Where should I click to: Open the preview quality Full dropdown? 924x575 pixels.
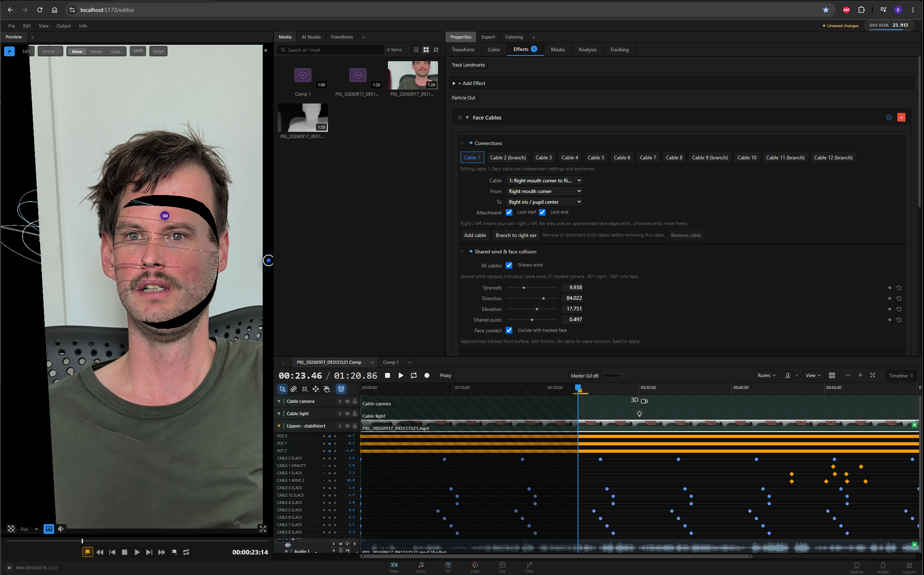[x=29, y=529]
